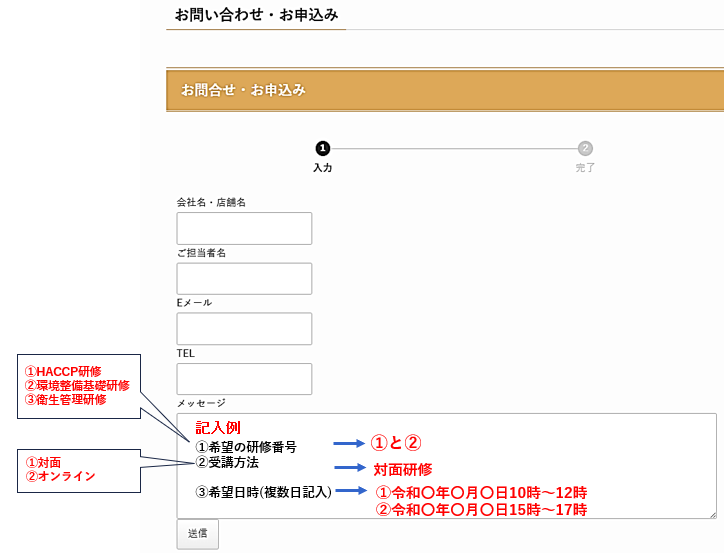The height and width of the screenshot is (553, 724).
Task: Focus the 会社名・店舗名 input field
Action: coord(244,228)
